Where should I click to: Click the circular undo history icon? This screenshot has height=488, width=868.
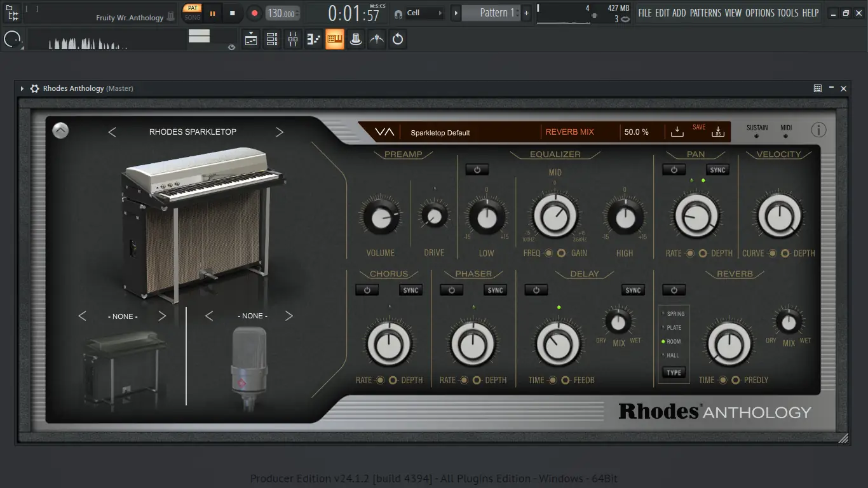(398, 39)
